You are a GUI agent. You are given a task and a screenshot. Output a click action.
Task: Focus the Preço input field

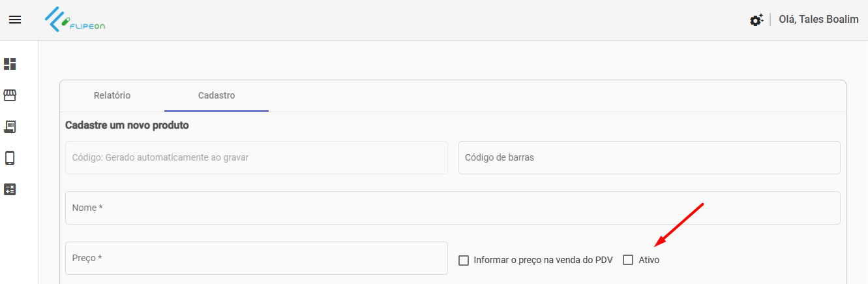(256, 258)
